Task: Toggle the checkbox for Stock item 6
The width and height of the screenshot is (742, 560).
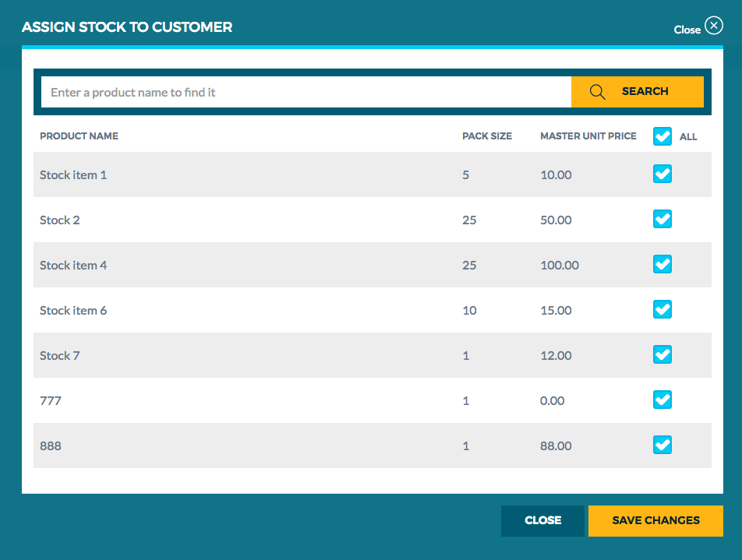Action: pos(662,309)
